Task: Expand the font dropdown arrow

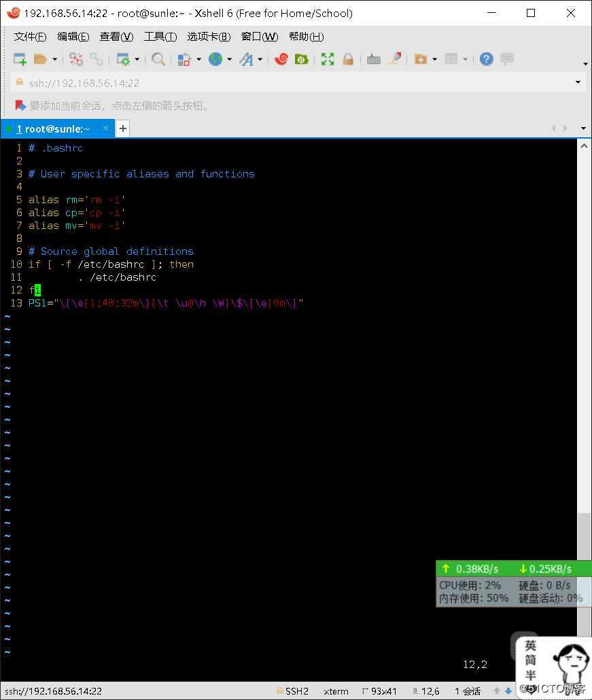Action: point(260,59)
